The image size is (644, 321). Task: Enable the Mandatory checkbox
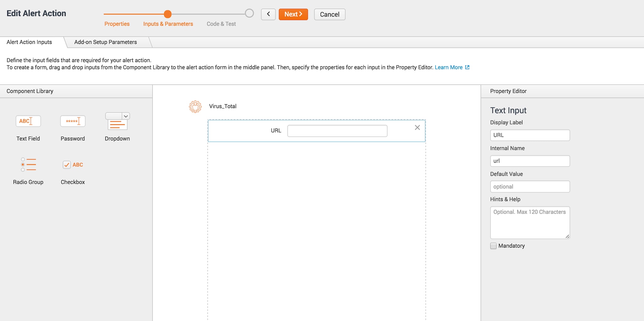coord(493,246)
